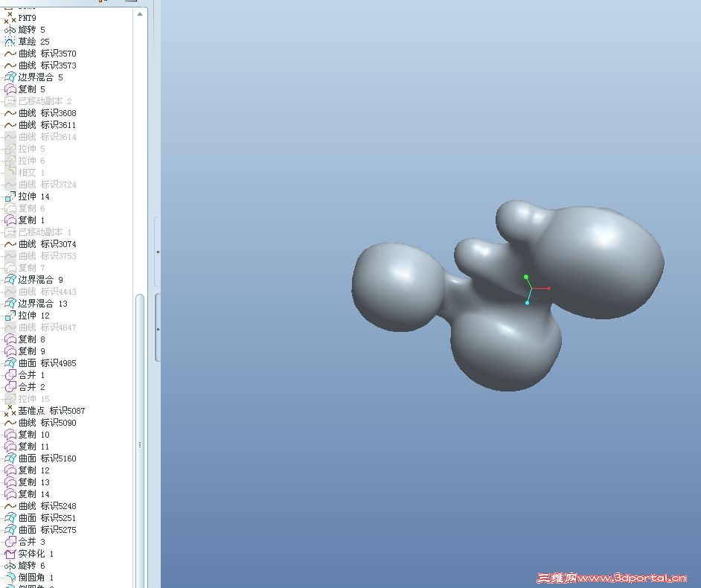Click the copy feature icon for 复制 5
Screen dimensions: 701x588
[10, 89]
